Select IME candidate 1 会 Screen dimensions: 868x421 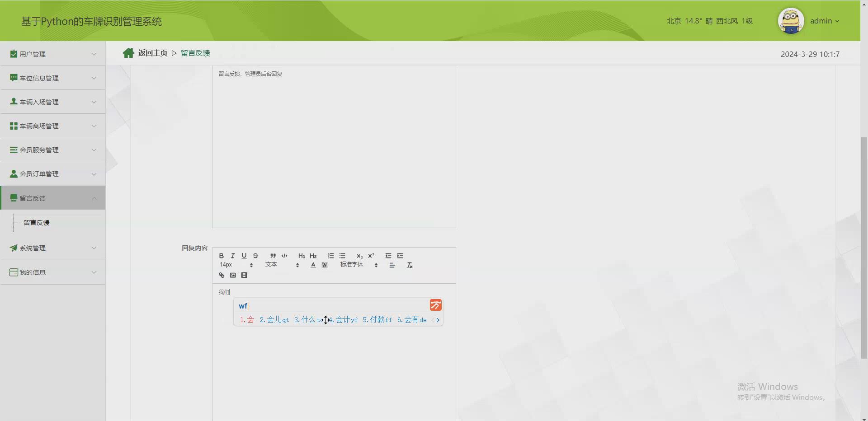247,319
